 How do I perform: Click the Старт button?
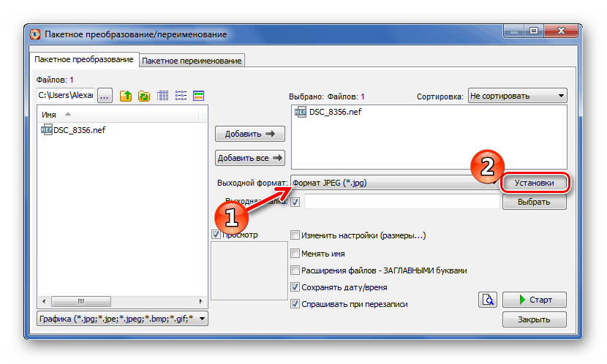tap(534, 300)
